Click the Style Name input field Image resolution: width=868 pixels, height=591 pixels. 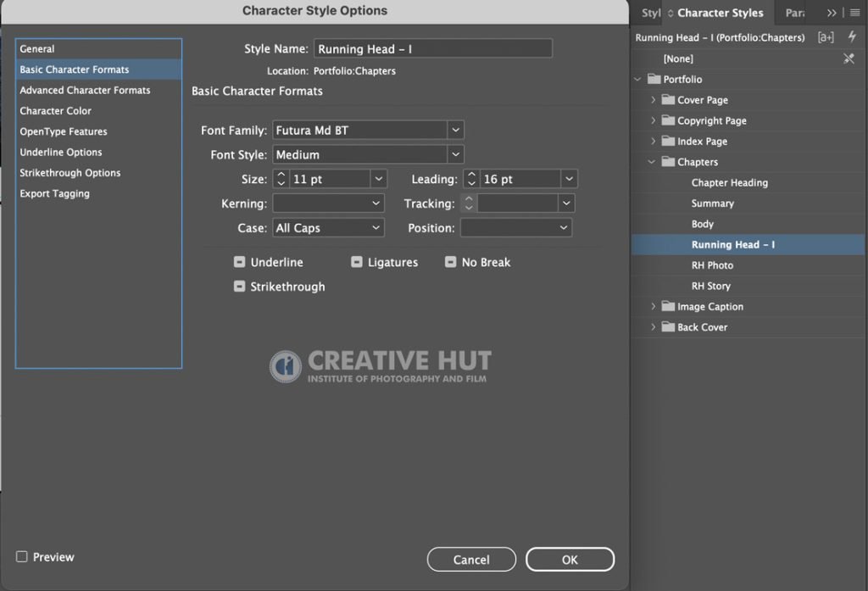click(x=433, y=48)
